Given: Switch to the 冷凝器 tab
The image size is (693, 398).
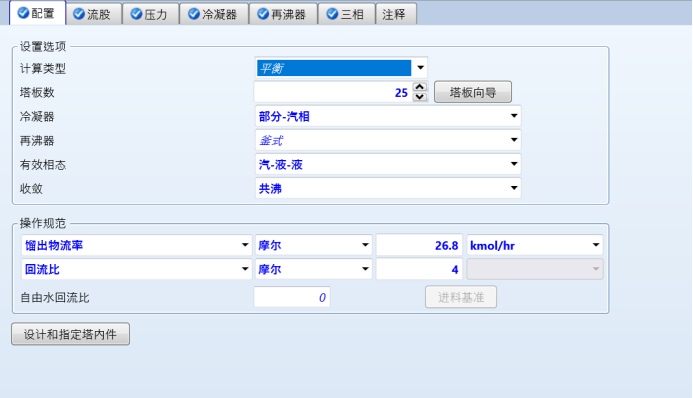Looking at the screenshot, I should point(214,14).
